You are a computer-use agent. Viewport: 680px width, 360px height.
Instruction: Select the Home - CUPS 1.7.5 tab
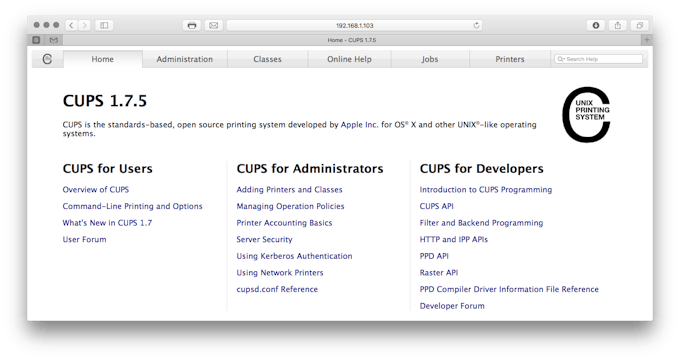352,40
